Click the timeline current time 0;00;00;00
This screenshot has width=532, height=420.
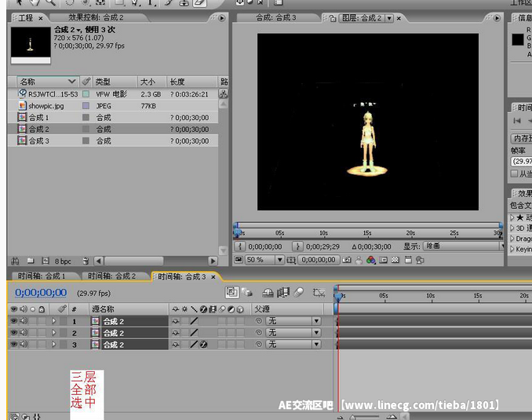tap(41, 293)
